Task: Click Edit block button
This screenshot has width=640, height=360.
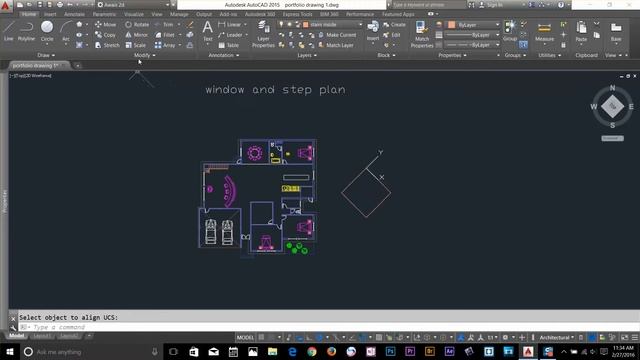Action: coord(392,35)
